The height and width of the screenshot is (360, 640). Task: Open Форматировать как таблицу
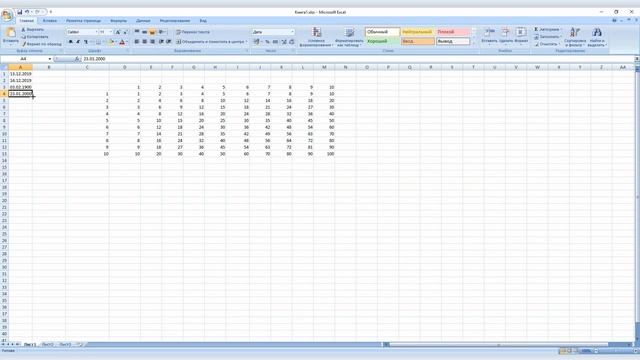[349, 37]
